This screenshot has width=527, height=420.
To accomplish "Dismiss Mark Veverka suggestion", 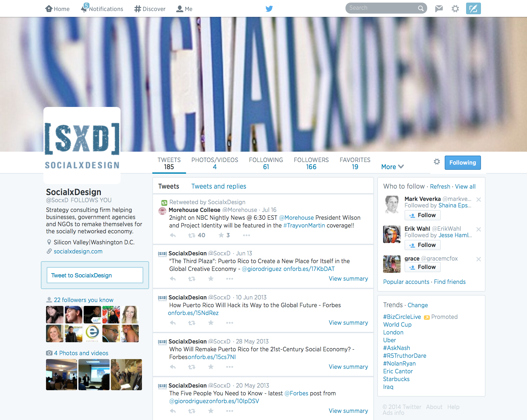I will coord(478,199).
